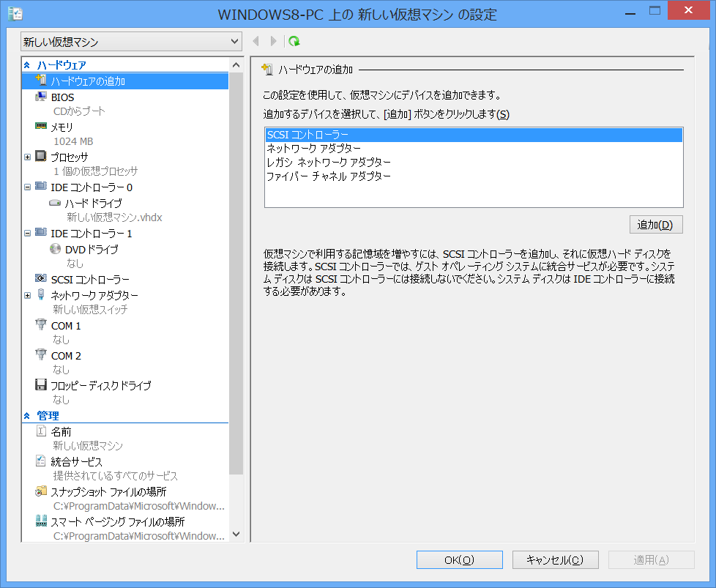Select 統合サービス label in tree
716x588 pixels.
coord(77,462)
